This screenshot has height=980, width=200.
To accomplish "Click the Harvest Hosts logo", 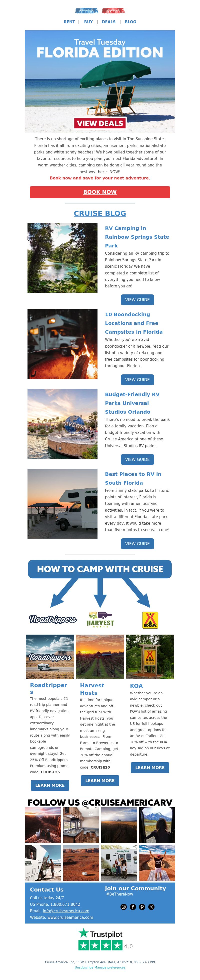I will [100, 619].
